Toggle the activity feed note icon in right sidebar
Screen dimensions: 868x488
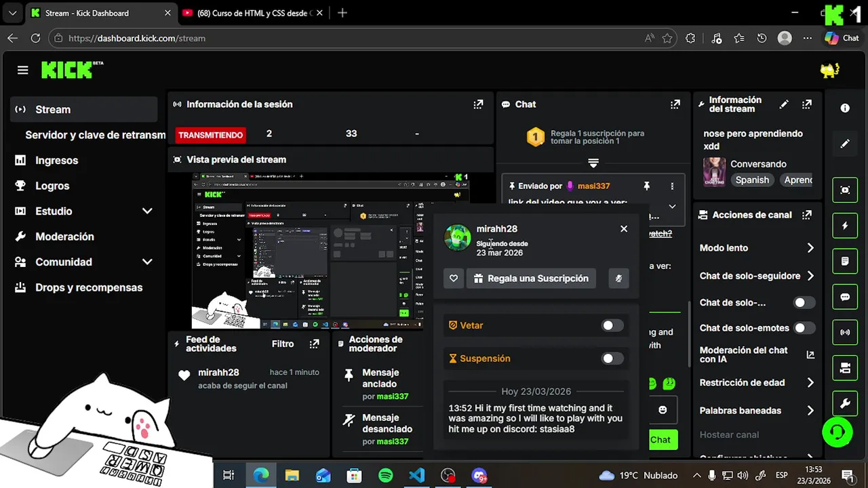tap(845, 261)
